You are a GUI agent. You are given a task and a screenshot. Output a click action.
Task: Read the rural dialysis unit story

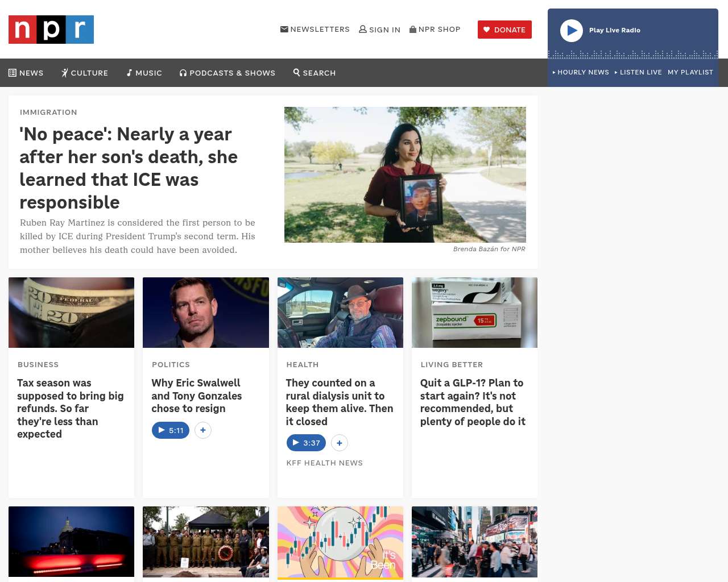tap(340, 402)
